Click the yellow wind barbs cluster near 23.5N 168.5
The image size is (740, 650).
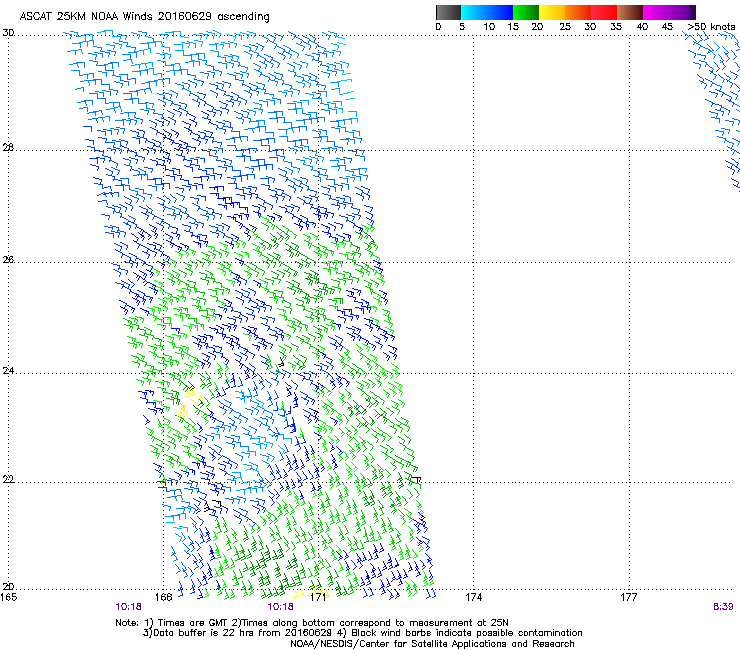pyautogui.click(x=188, y=402)
